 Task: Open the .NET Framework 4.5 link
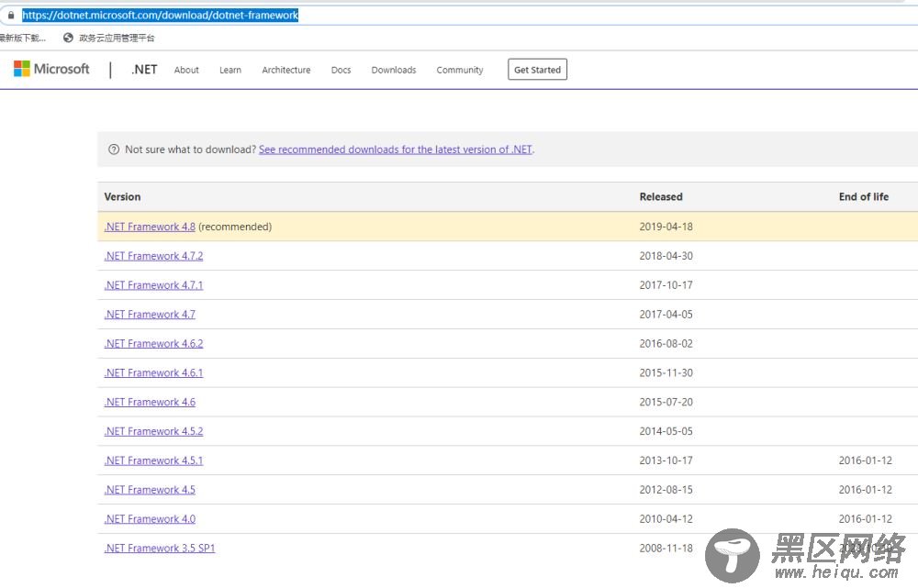pyautogui.click(x=150, y=490)
